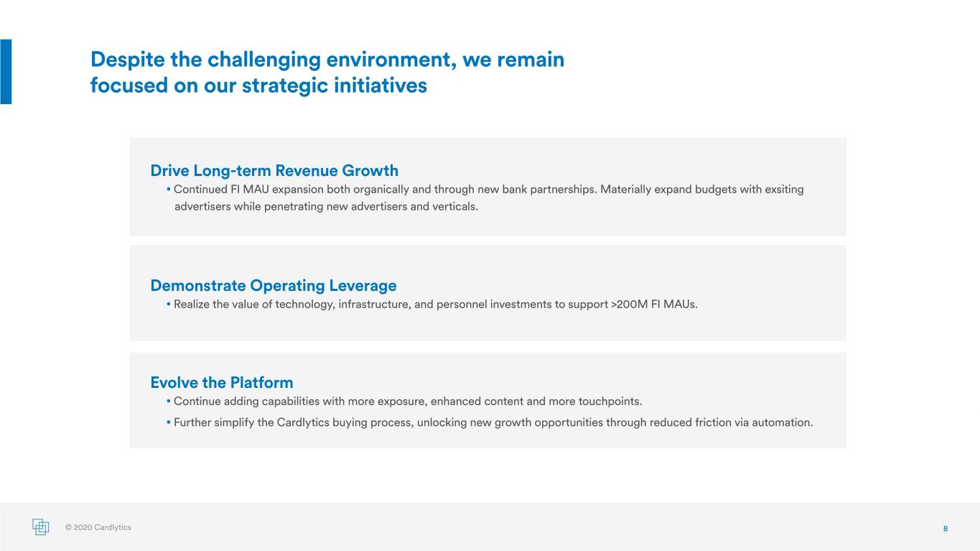The width and height of the screenshot is (980, 551).
Task: Click the blue accent bar beside title
Action: [x=6, y=72]
